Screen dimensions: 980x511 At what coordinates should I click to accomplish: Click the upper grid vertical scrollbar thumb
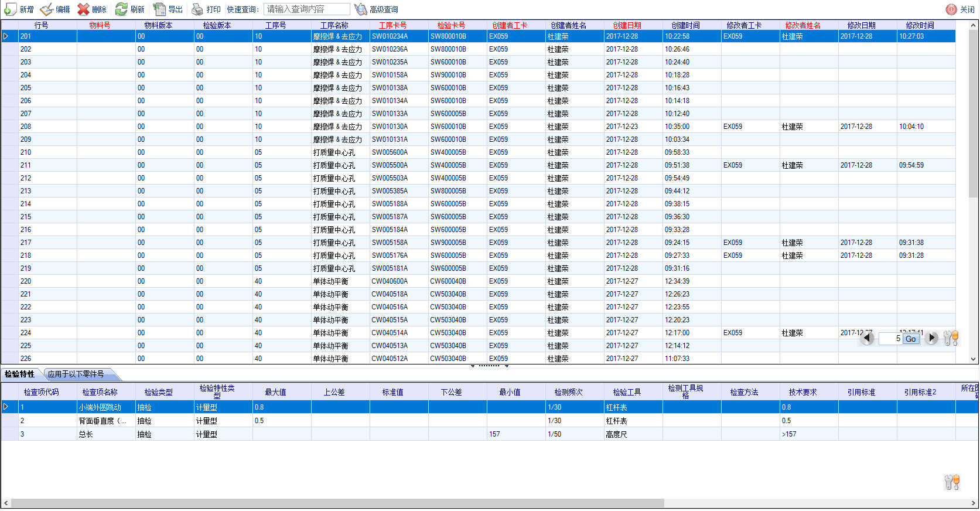(x=974, y=113)
